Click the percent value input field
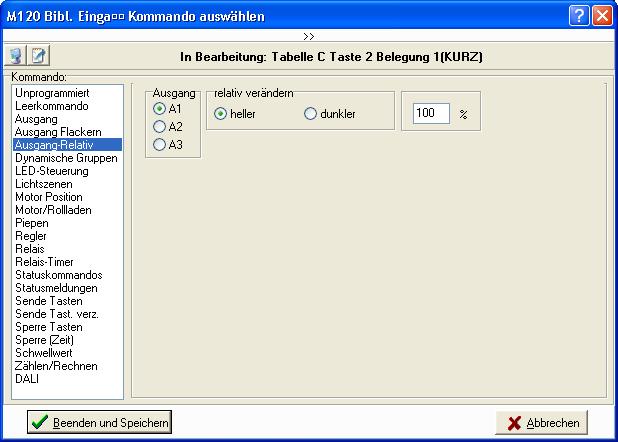 click(x=430, y=114)
